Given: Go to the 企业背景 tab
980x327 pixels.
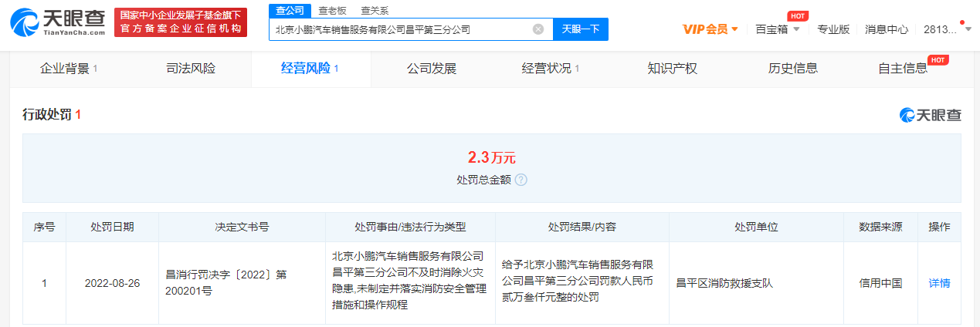Looking at the screenshot, I should [x=69, y=69].
